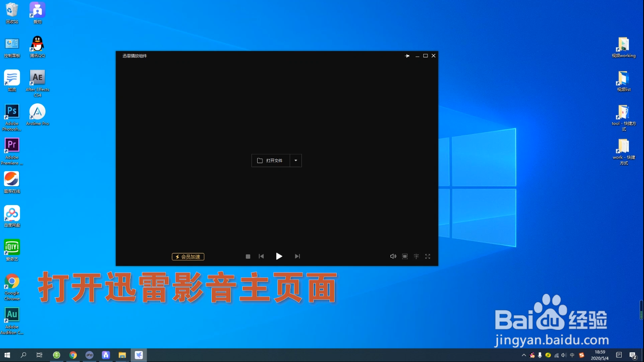Select the tool - 快捷方式 folder shortcut
Screen dimensions: 644x362
point(624,118)
